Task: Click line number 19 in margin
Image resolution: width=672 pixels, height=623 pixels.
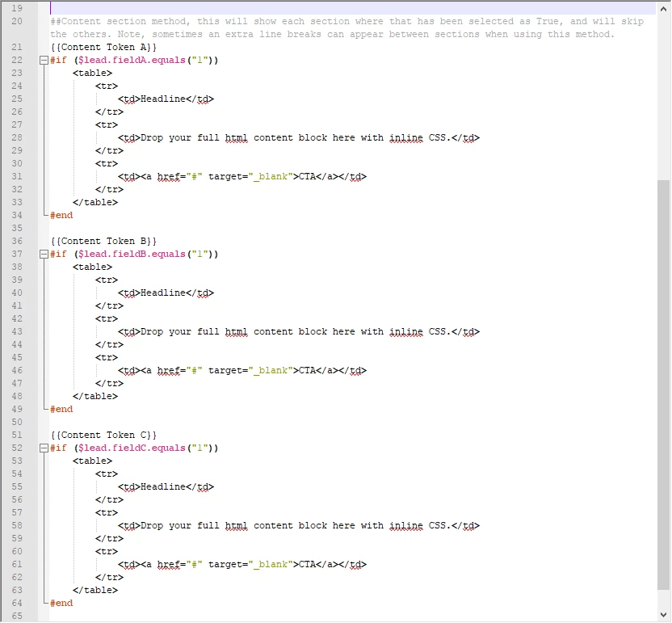Action: click(17, 8)
